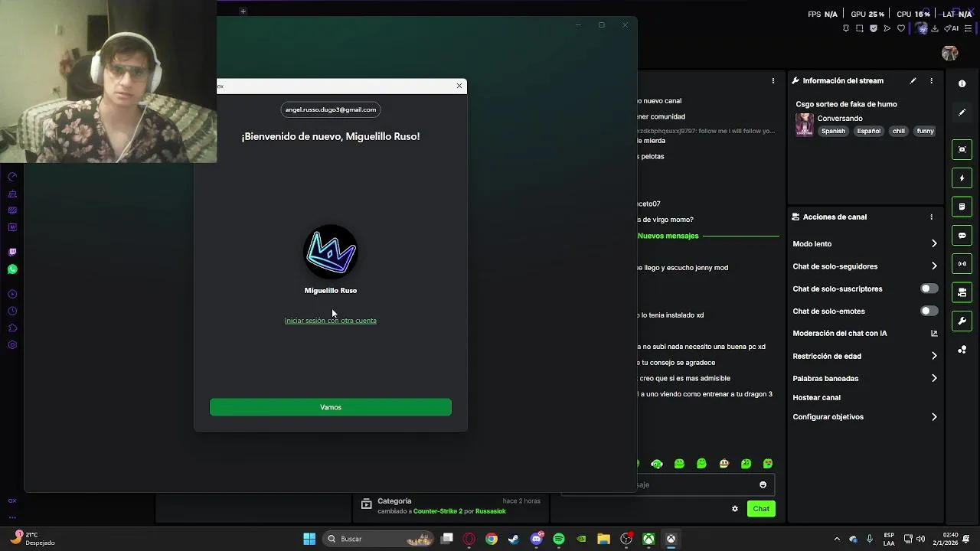
Task: Click the Russasiok username link
Action: (x=491, y=511)
